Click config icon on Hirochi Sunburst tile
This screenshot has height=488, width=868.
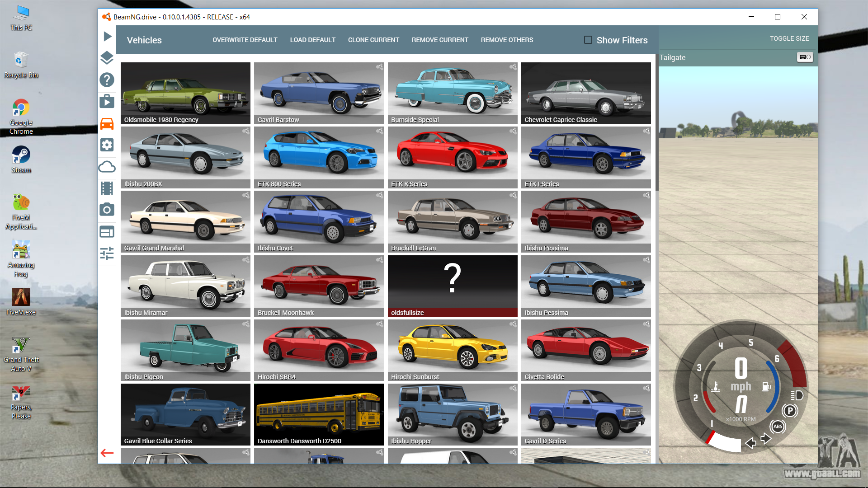point(513,324)
